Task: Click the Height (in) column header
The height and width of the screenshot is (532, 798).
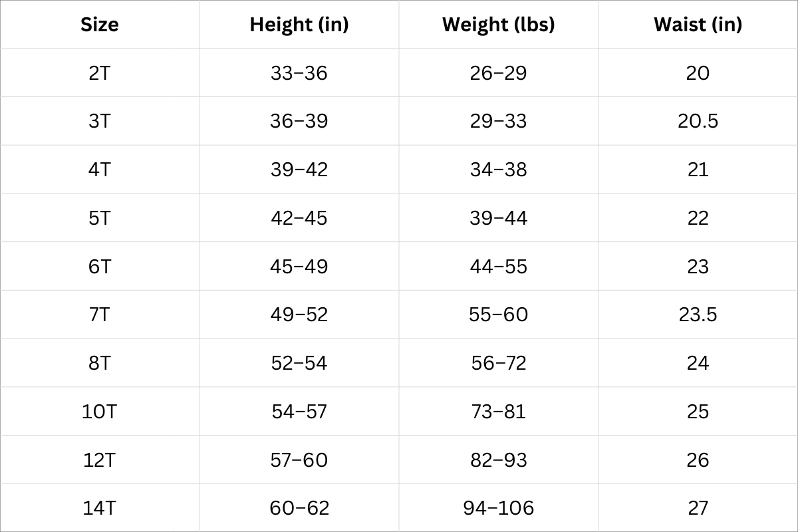Action: click(x=299, y=25)
